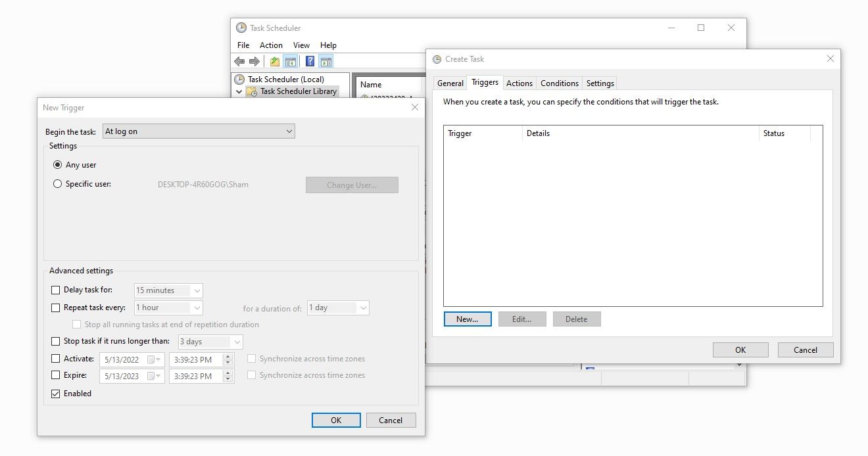Click the Trigger column header
The height and width of the screenshot is (456, 868).
coord(483,133)
